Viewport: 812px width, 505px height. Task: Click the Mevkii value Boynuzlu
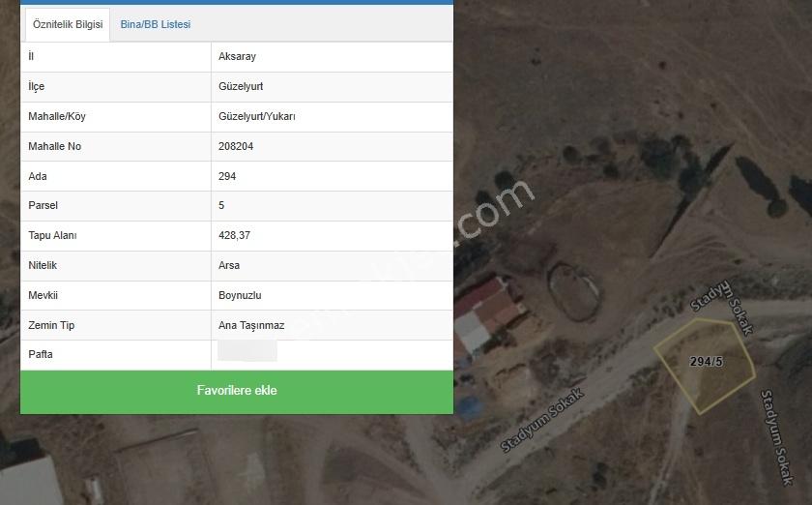click(x=240, y=295)
